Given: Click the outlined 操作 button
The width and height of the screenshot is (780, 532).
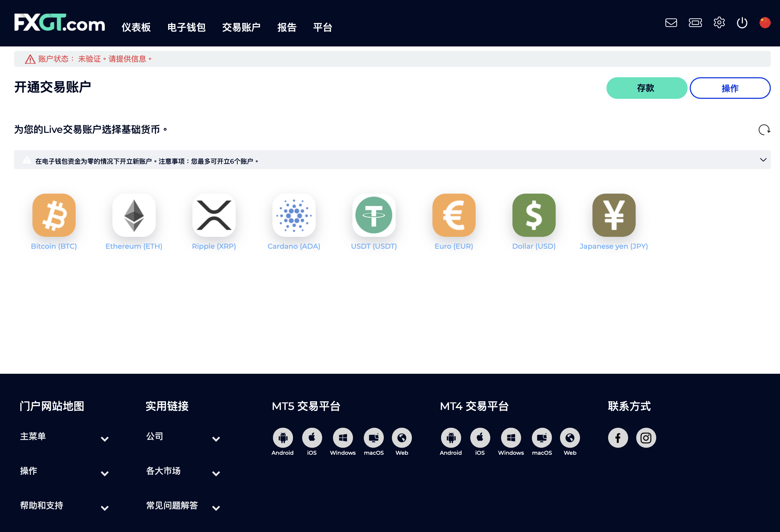Looking at the screenshot, I should (730, 88).
